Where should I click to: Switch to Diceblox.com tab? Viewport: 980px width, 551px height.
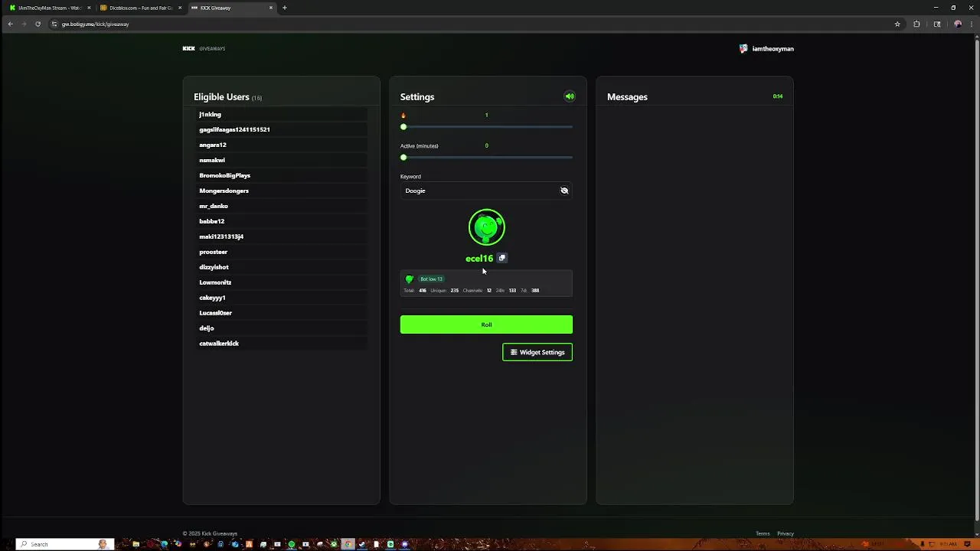click(140, 8)
